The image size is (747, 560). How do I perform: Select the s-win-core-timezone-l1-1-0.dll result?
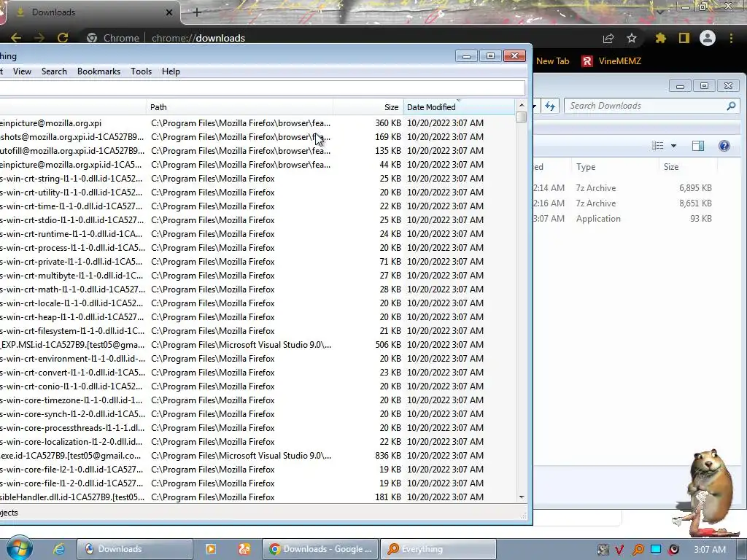[258, 400]
